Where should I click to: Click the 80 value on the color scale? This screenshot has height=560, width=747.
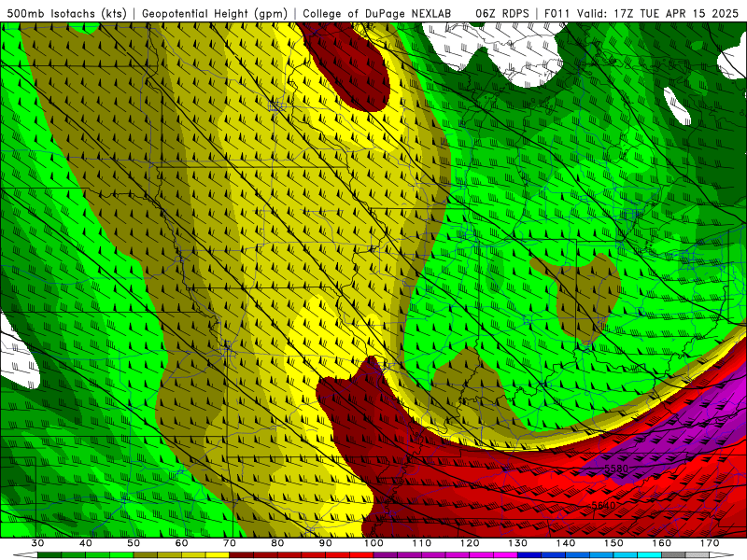(x=277, y=543)
